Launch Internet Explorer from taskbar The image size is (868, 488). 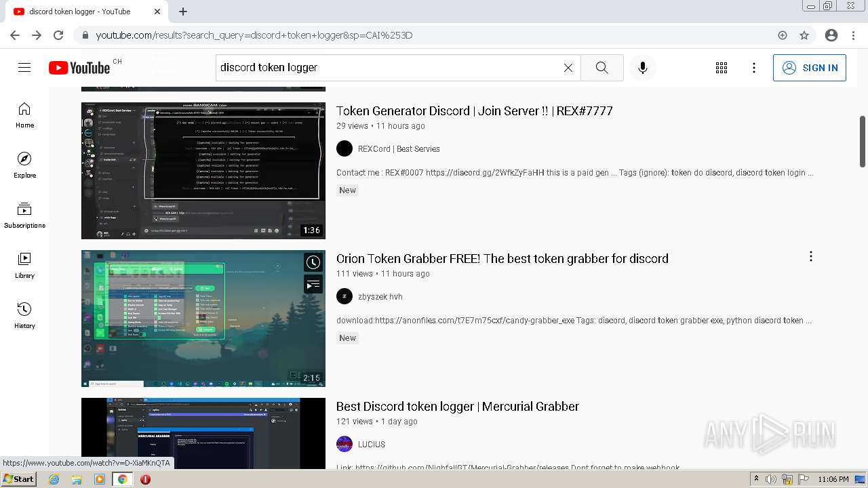pos(54,479)
